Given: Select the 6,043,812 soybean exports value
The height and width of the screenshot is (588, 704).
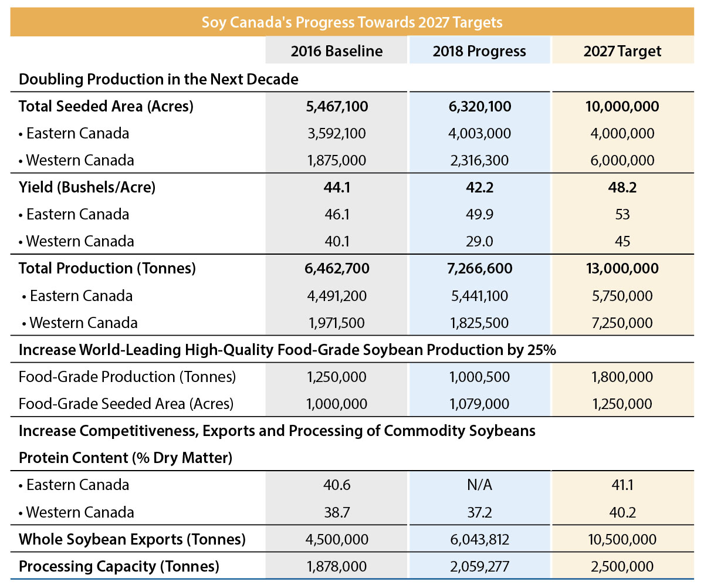Looking at the screenshot, I should tap(479, 539).
